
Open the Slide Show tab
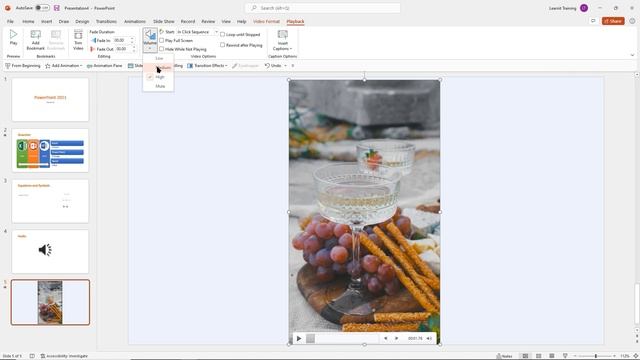tap(164, 21)
